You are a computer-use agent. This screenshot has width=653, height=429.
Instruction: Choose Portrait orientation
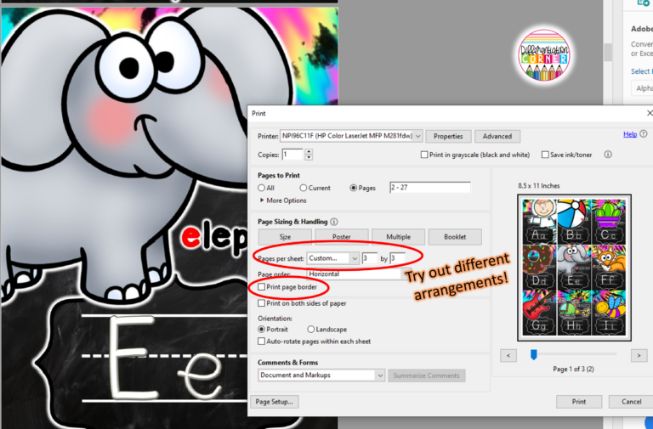pyautogui.click(x=262, y=329)
